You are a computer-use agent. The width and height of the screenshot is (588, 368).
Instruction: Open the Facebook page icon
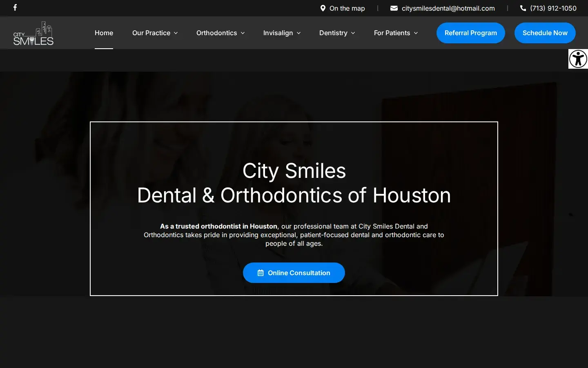(15, 7)
